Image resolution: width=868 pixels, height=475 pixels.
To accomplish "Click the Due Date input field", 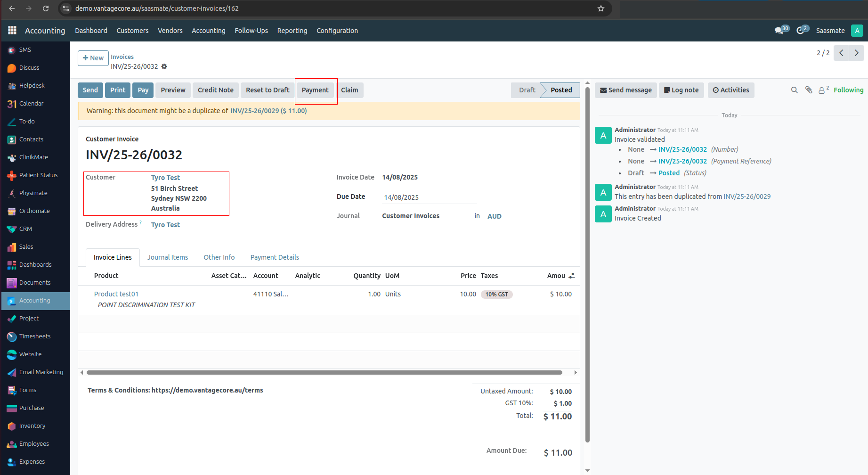I will pyautogui.click(x=429, y=197).
